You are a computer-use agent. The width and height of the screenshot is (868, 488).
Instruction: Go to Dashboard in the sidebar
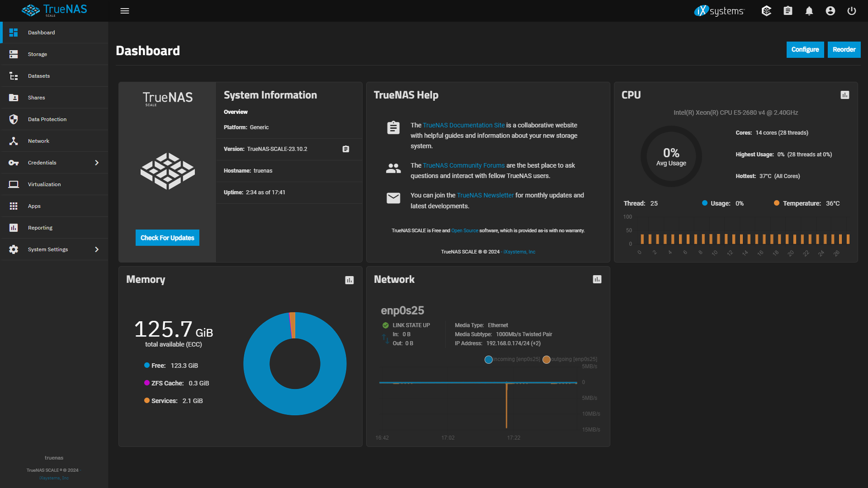tap(54, 33)
